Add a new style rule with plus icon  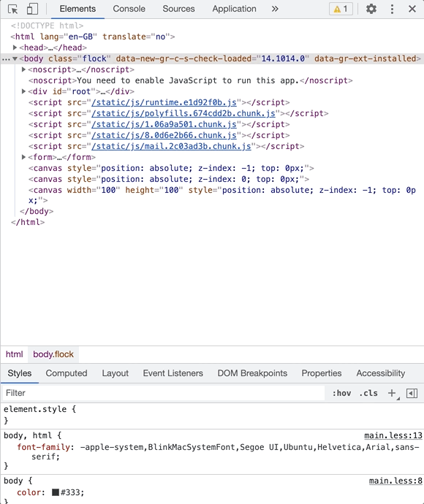pyautogui.click(x=392, y=393)
